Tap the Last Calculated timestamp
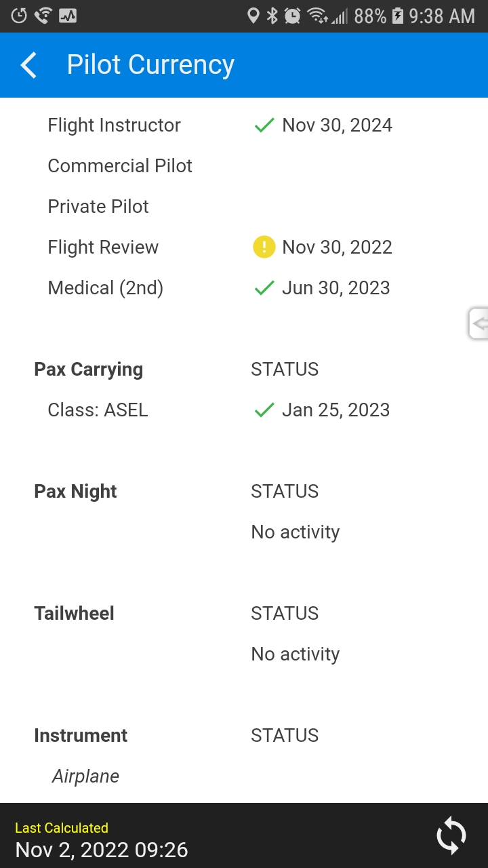The width and height of the screenshot is (488, 868). [x=102, y=850]
